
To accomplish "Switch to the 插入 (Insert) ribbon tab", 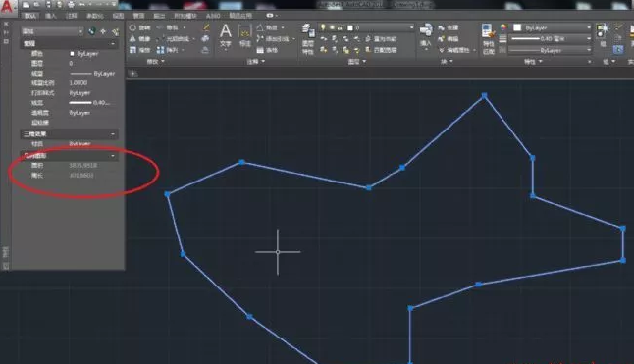I will pyautogui.click(x=50, y=16).
